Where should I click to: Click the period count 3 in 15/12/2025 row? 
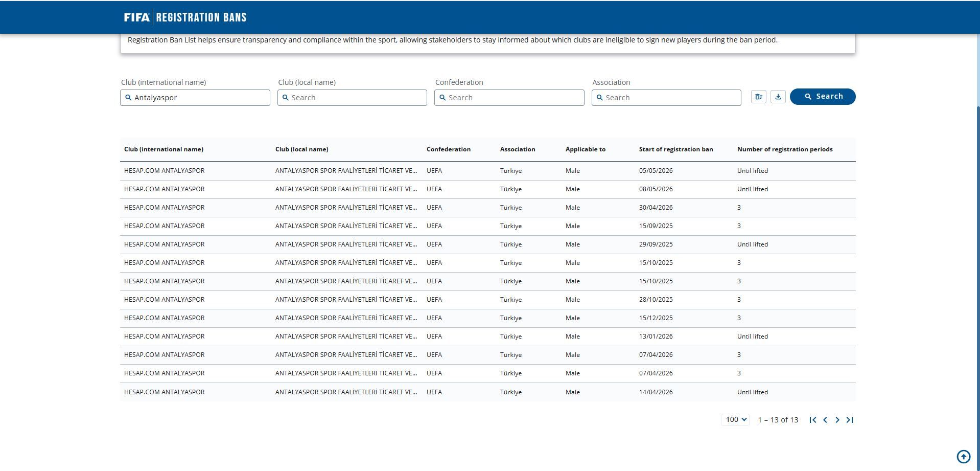[x=739, y=318]
